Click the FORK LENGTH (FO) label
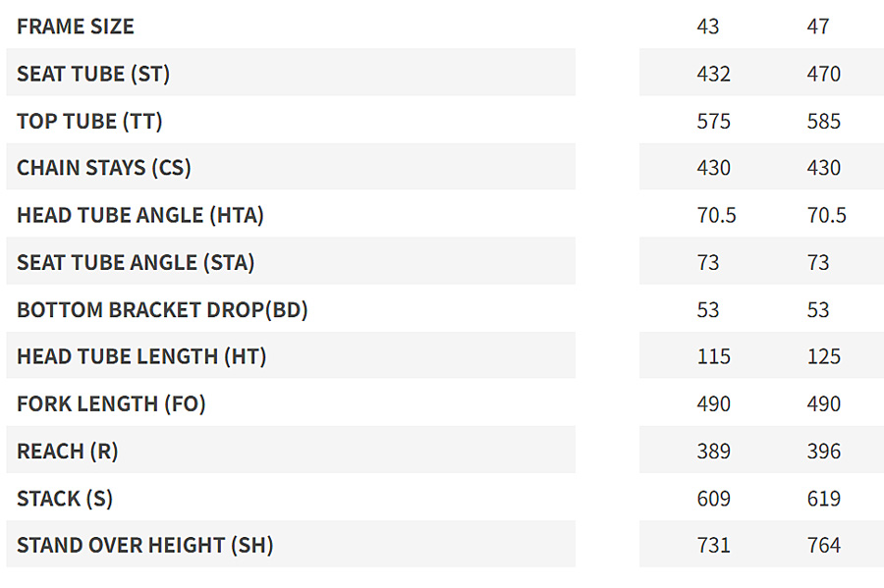The height and width of the screenshot is (588, 884). click(111, 403)
